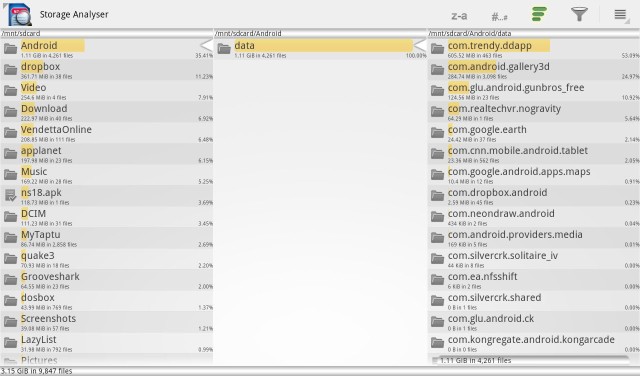Open com.kongregate.android.kongarcade folder
The width and height of the screenshot is (640, 376).
coord(533,343)
